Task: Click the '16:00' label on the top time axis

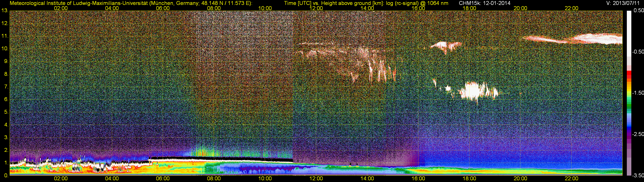Action: pyautogui.click(x=418, y=8)
